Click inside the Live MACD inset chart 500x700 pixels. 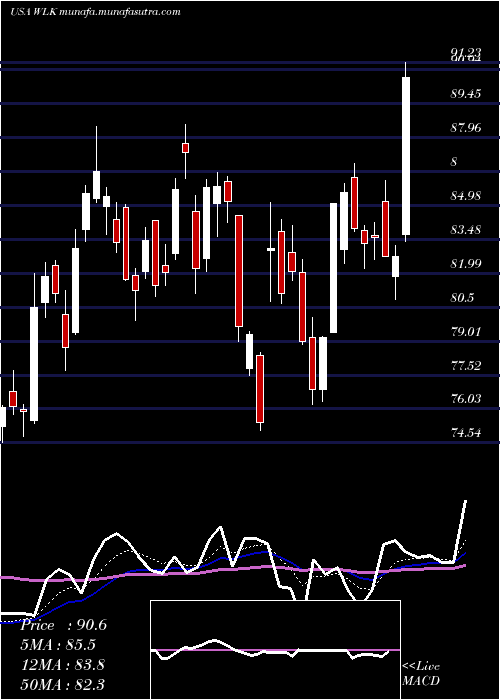click(275, 650)
